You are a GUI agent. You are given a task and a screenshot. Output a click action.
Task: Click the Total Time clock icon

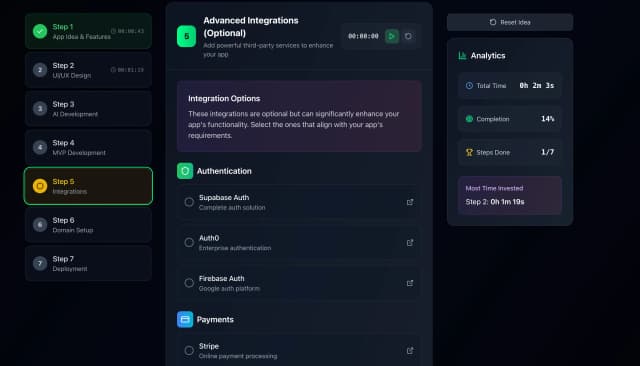[469, 86]
